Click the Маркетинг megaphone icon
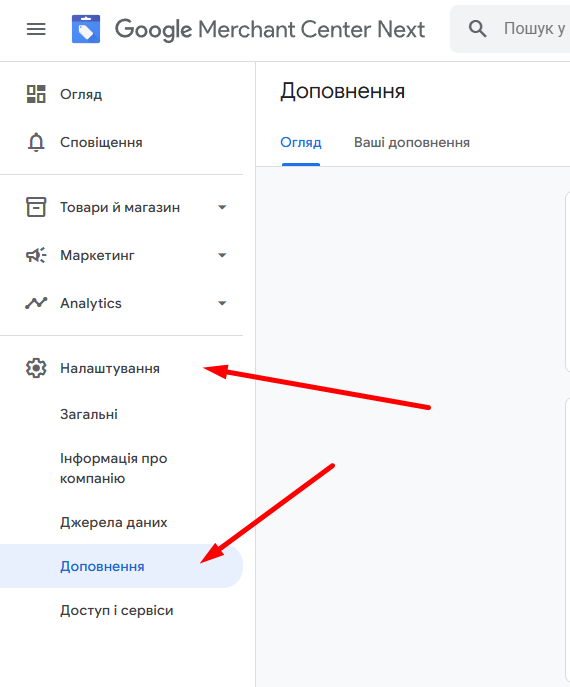This screenshot has height=687, width=570. (36, 255)
